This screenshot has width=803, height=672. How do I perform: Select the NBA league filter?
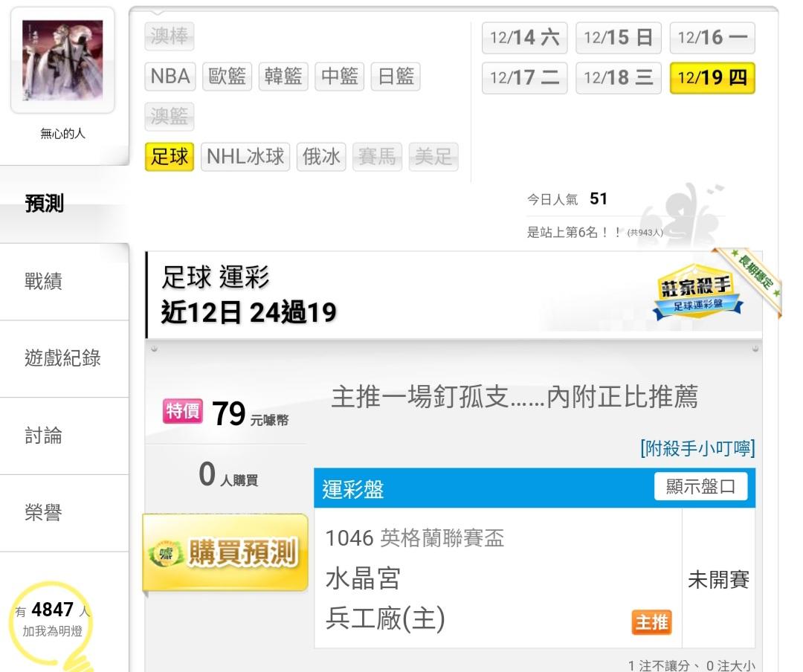tap(170, 77)
